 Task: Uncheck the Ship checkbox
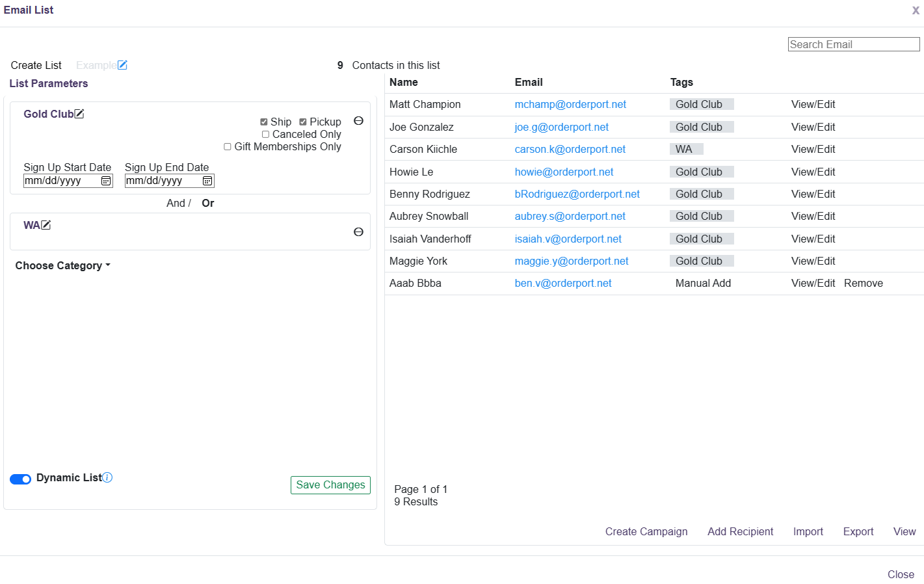coord(263,122)
